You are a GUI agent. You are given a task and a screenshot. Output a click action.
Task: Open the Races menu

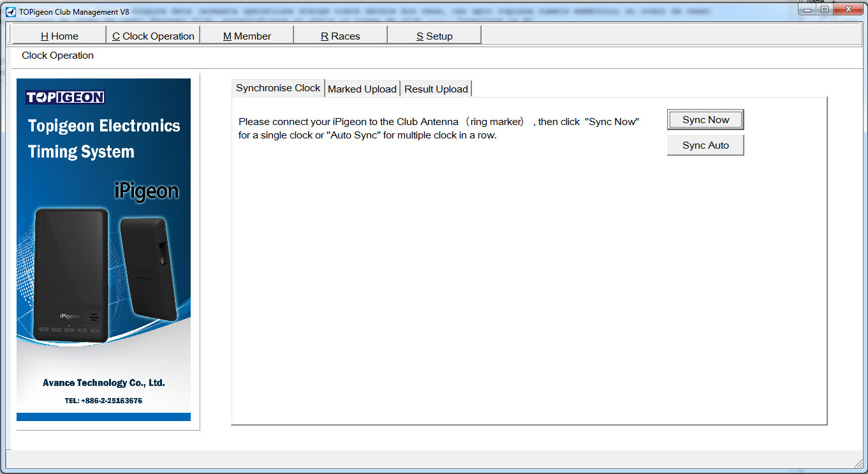(340, 36)
